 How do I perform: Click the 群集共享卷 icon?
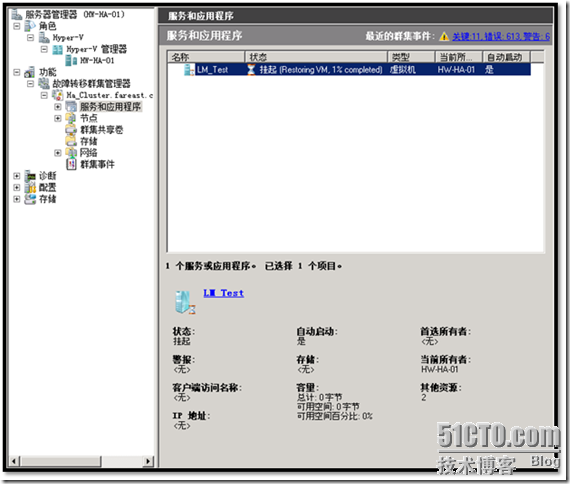click(x=71, y=130)
